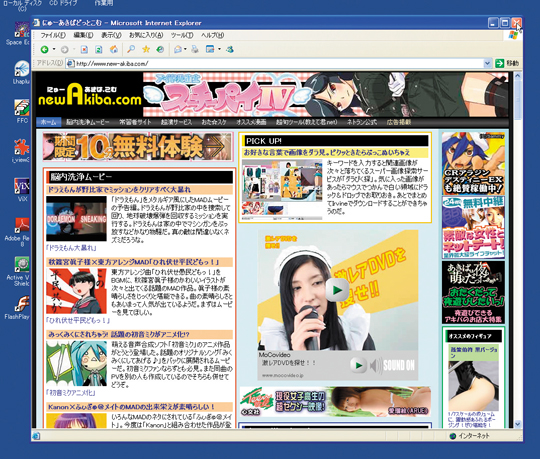
Task: Toggle SOUND ON in MoCovideo player
Action: pyautogui.click(x=393, y=365)
